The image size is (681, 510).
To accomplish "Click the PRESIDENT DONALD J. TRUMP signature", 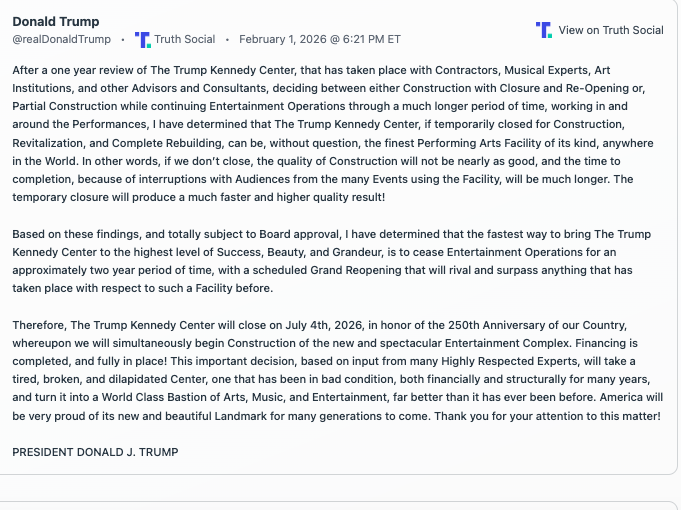I will (x=95, y=452).
